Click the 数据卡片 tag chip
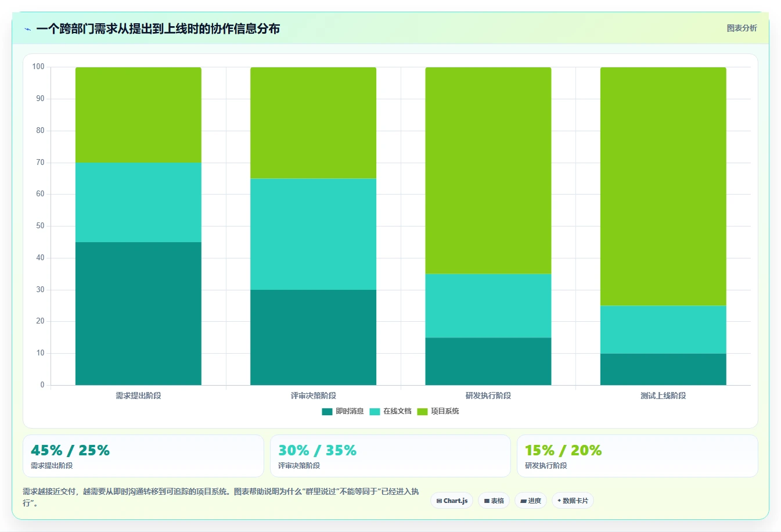Viewport: 781px width, 532px height. pos(573,501)
